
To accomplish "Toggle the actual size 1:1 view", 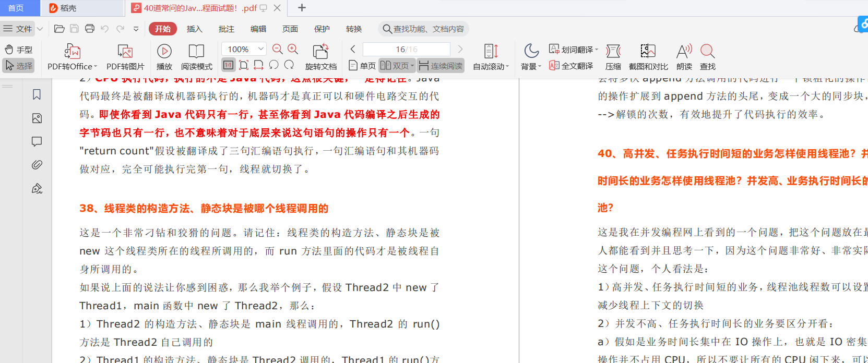I will [228, 65].
